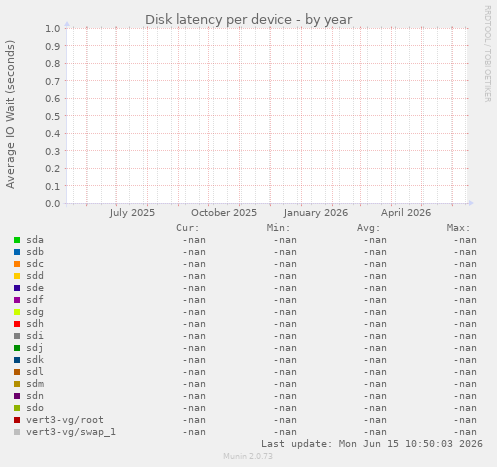497x467 pixels.
Task: Click the 'July 2025' x-axis label
Action: [132, 213]
